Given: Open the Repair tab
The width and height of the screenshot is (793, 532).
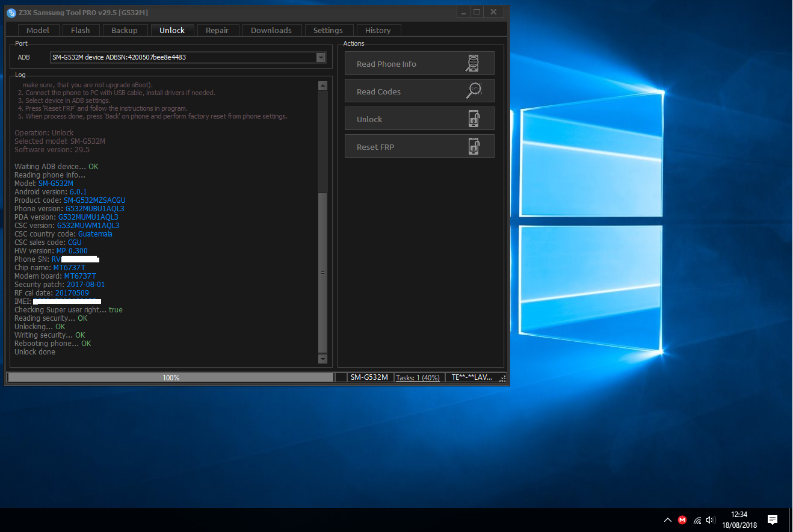Looking at the screenshot, I should pos(217,30).
